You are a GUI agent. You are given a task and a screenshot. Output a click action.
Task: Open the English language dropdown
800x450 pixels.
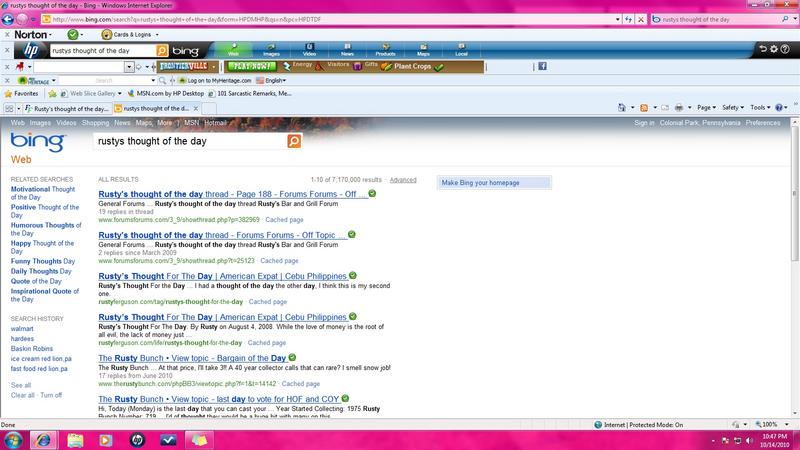coord(284,81)
